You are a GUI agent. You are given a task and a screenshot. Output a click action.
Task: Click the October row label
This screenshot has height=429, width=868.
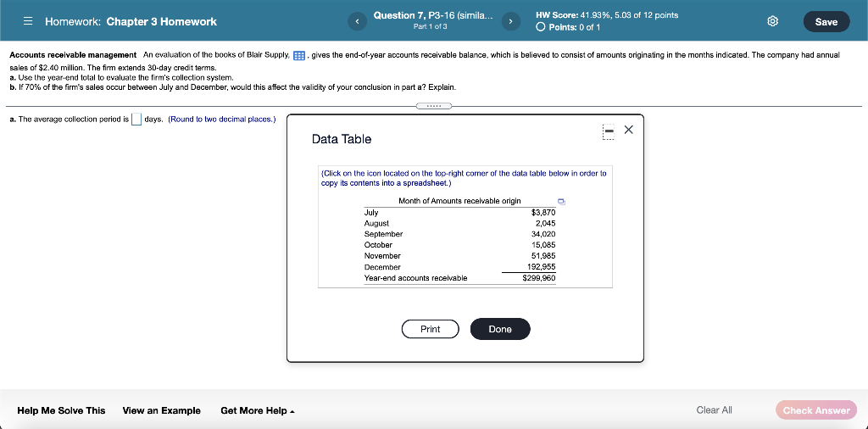pyautogui.click(x=379, y=245)
